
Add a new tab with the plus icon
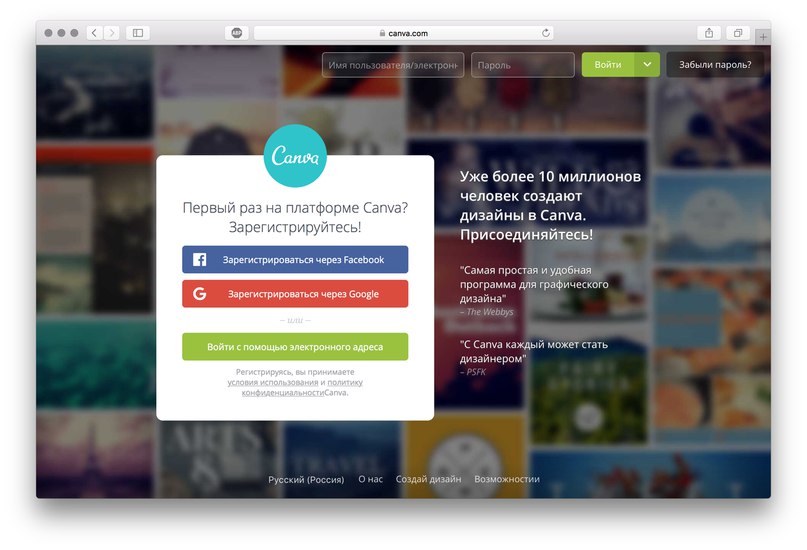point(763,37)
